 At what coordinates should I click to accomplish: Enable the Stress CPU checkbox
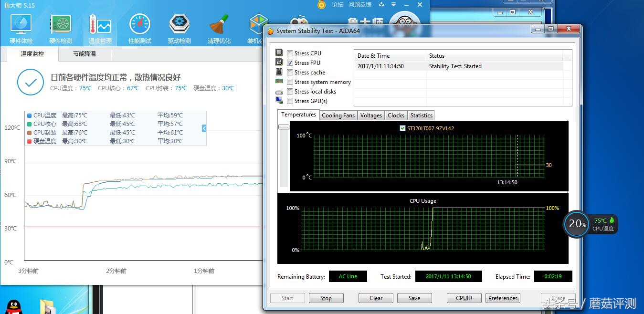tap(290, 53)
